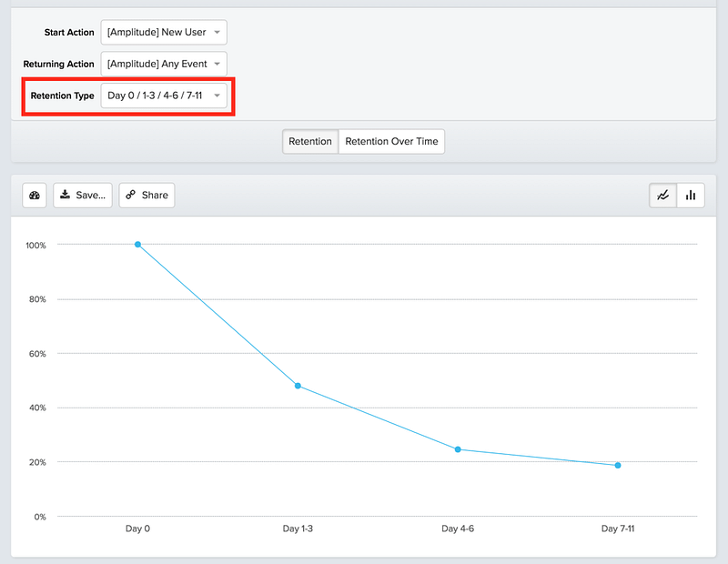This screenshot has height=564, width=728.
Task: Expand the Retention Type dropdown
Action: [164, 96]
